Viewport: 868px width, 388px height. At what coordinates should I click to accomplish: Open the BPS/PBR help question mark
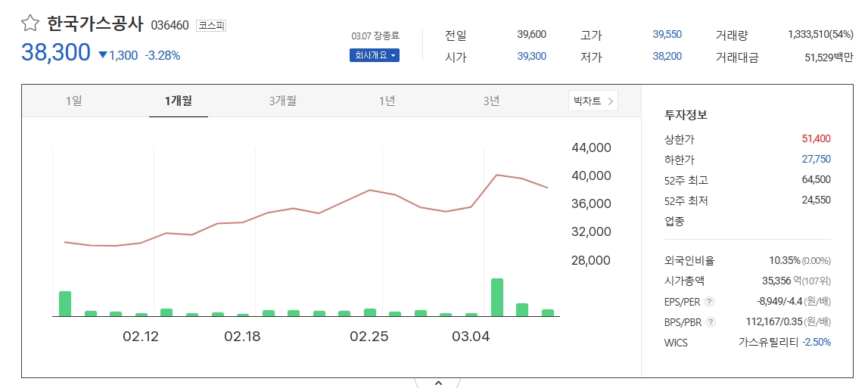[711, 322]
